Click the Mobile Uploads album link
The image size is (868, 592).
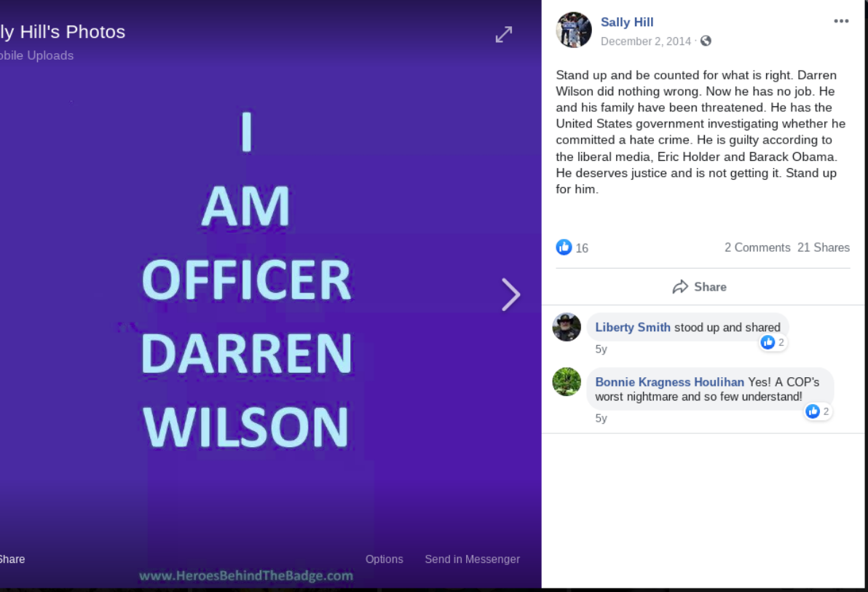pos(36,55)
